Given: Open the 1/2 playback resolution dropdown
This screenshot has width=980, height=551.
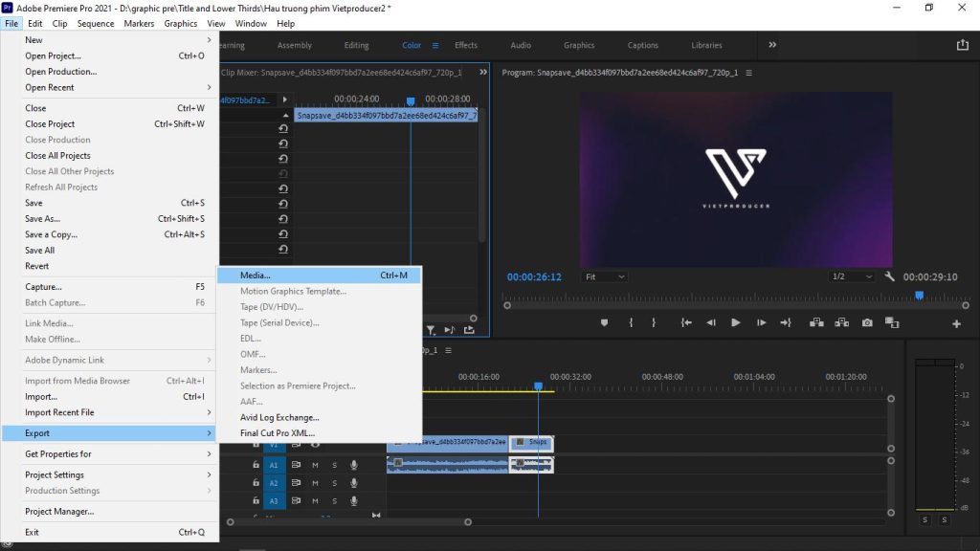Looking at the screenshot, I should point(849,275).
